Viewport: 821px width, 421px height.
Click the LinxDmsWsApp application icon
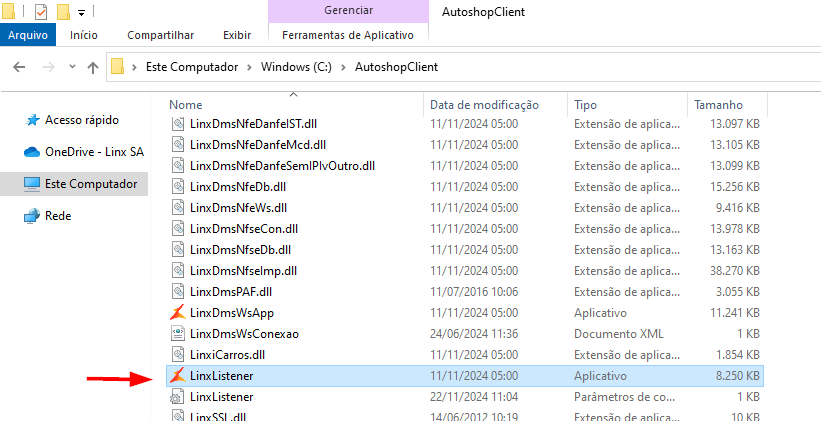tap(178, 313)
